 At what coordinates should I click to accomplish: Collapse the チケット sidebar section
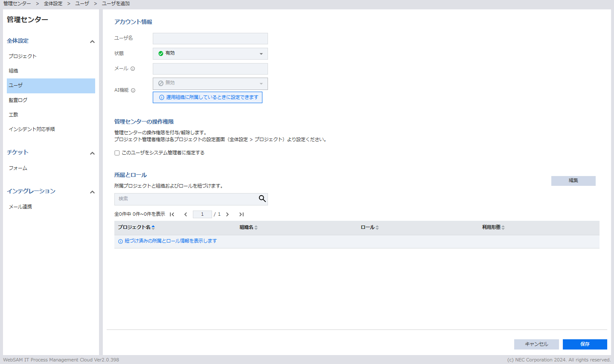(92, 153)
